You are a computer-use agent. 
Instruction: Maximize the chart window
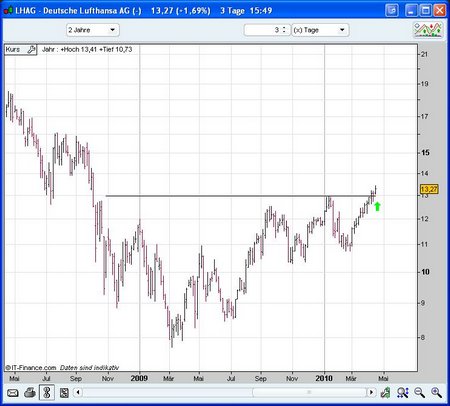pyautogui.click(x=426, y=10)
